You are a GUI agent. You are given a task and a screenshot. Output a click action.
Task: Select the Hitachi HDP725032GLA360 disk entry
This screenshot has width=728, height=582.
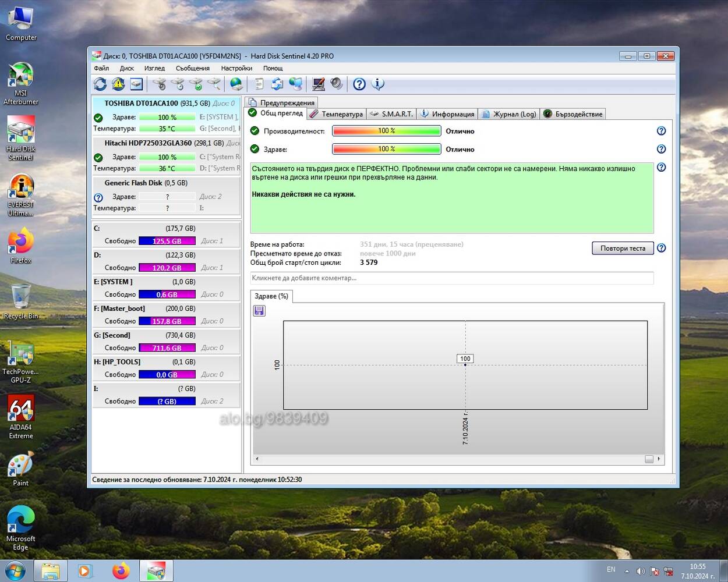tap(166, 155)
